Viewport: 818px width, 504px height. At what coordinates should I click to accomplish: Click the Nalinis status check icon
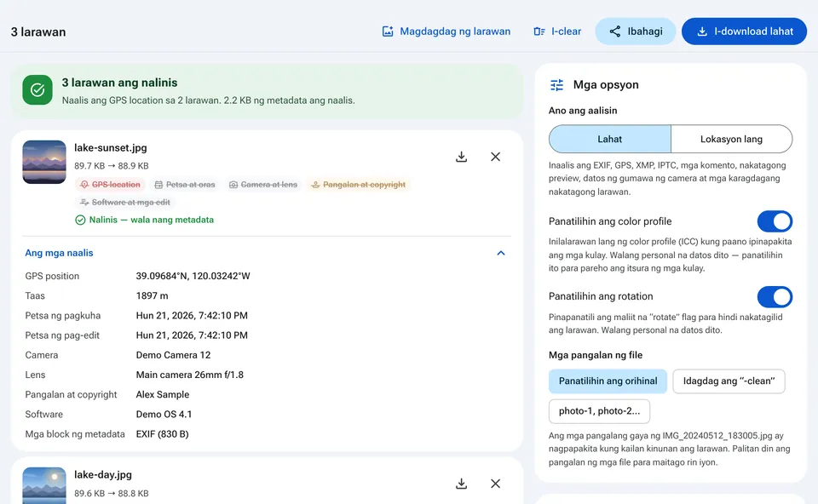[80, 220]
